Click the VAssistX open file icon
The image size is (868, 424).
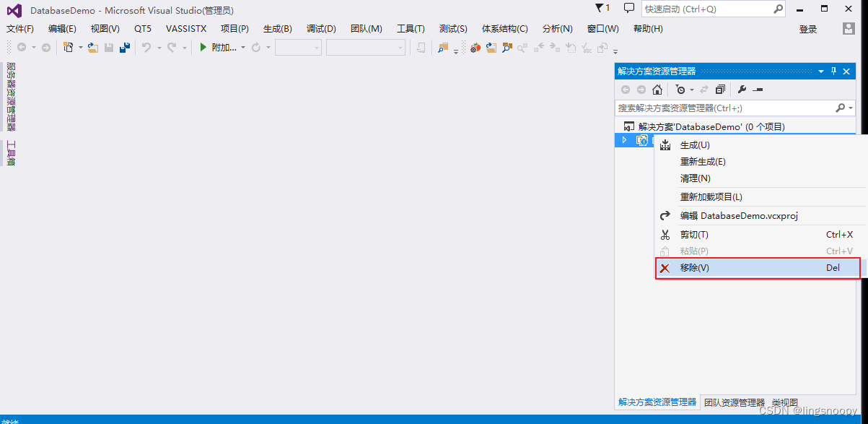[x=491, y=48]
